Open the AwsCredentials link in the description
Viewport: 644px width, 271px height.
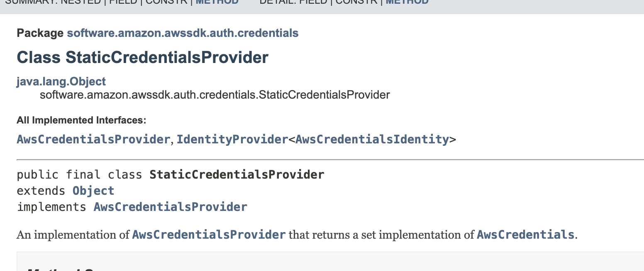(525, 235)
